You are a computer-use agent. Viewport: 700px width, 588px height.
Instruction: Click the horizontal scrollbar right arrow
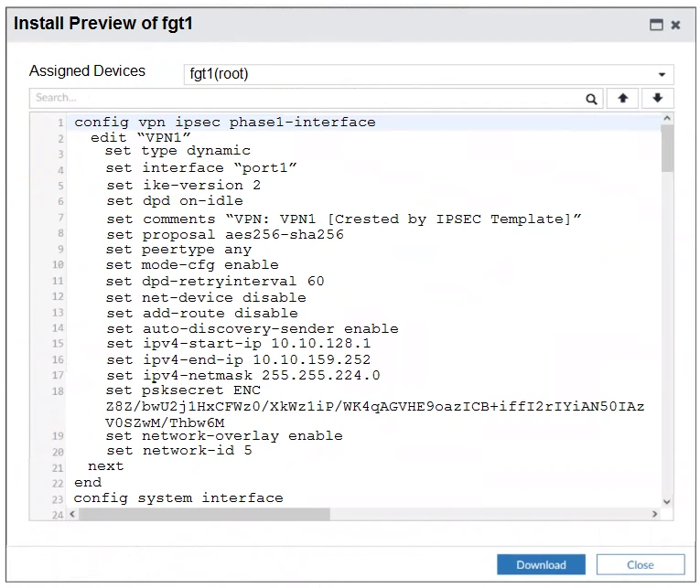(654, 515)
